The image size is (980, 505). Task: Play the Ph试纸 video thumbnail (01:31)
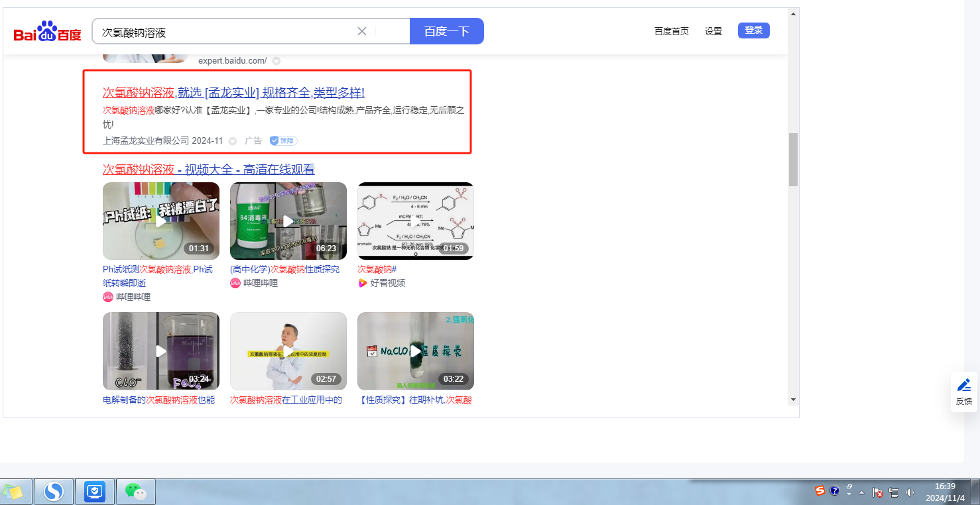tap(161, 221)
